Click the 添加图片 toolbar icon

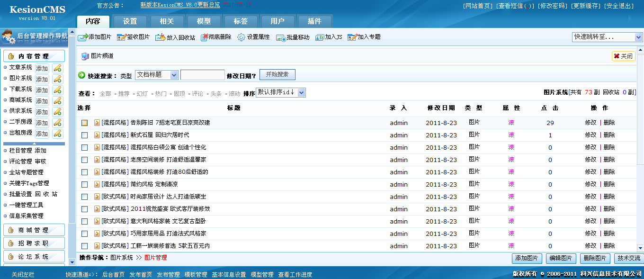coord(83,37)
